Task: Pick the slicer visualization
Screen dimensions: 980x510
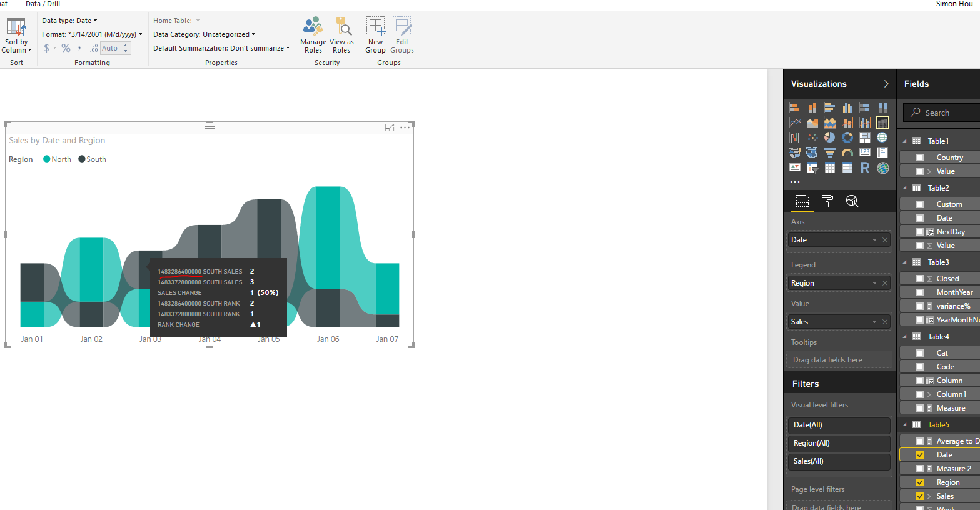Action: [812, 167]
